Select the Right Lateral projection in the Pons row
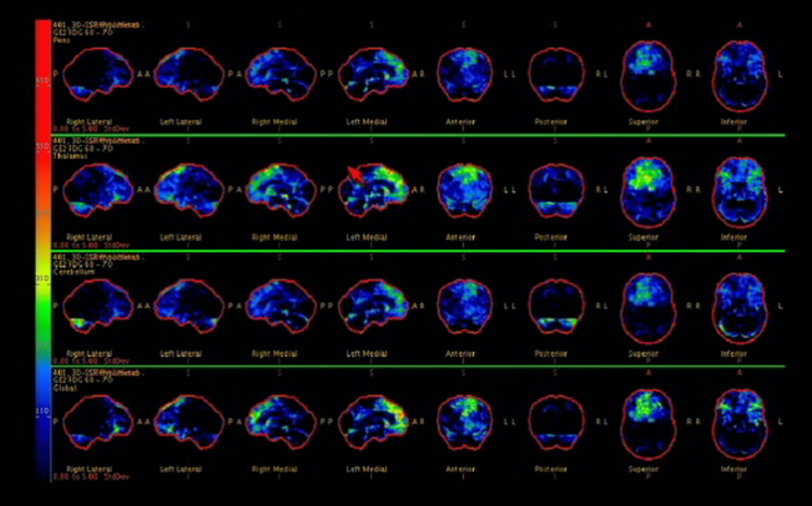This screenshot has height=506, width=812. [96, 75]
